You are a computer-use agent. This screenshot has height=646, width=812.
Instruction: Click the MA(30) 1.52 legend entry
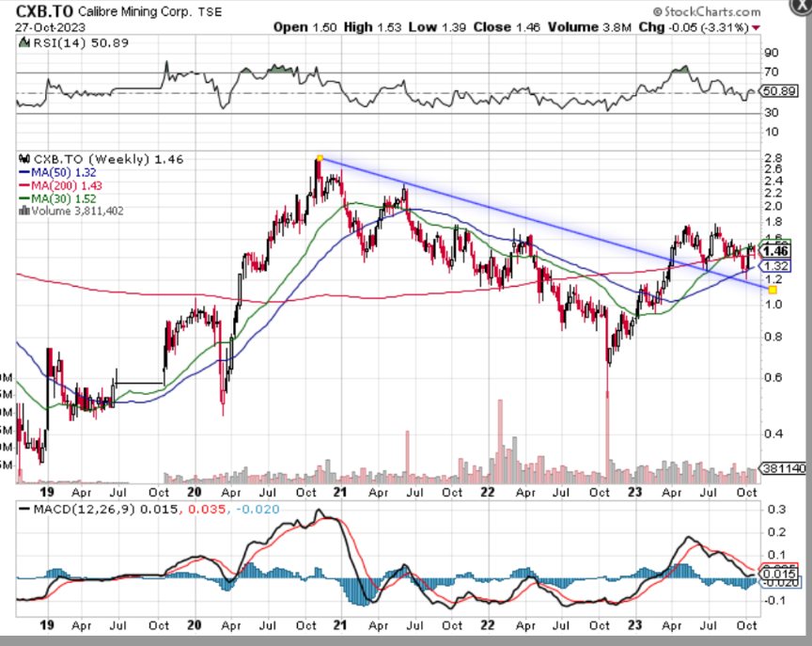pos(57,198)
